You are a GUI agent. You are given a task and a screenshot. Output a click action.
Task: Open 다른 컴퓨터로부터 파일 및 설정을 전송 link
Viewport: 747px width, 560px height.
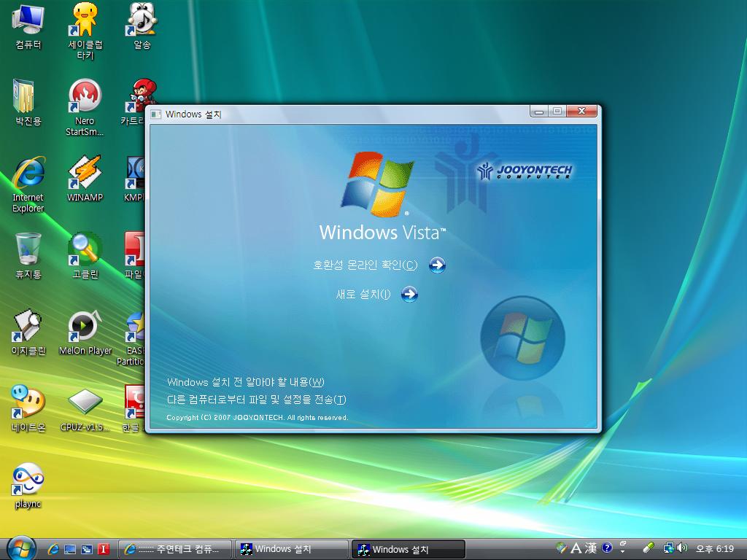[256, 400]
